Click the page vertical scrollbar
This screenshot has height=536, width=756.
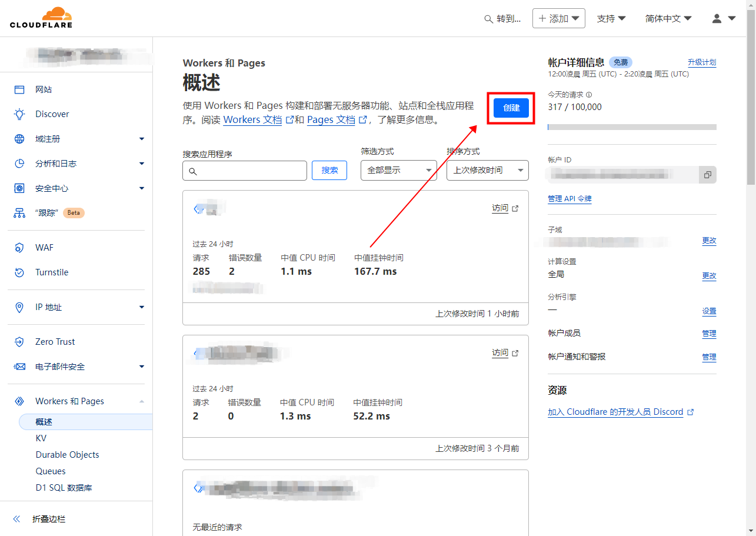click(x=751, y=97)
